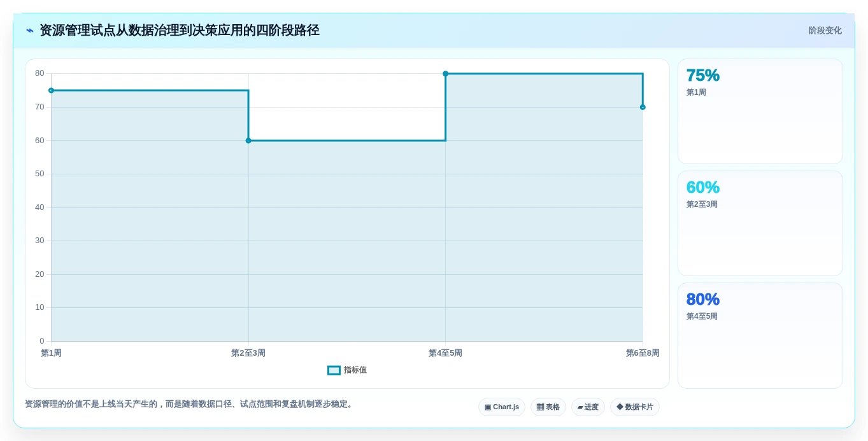Click the 数据卡片 tag pill

[635, 407]
